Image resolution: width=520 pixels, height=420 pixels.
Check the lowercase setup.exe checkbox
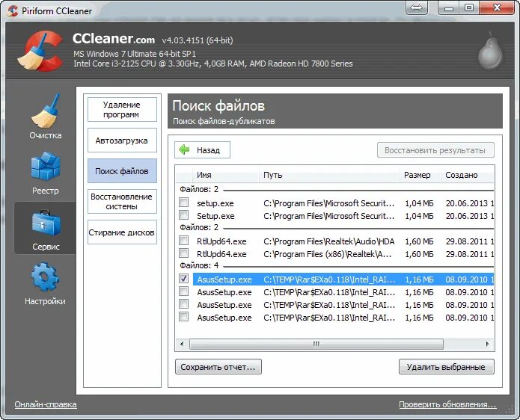pyautogui.click(x=183, y=202)
